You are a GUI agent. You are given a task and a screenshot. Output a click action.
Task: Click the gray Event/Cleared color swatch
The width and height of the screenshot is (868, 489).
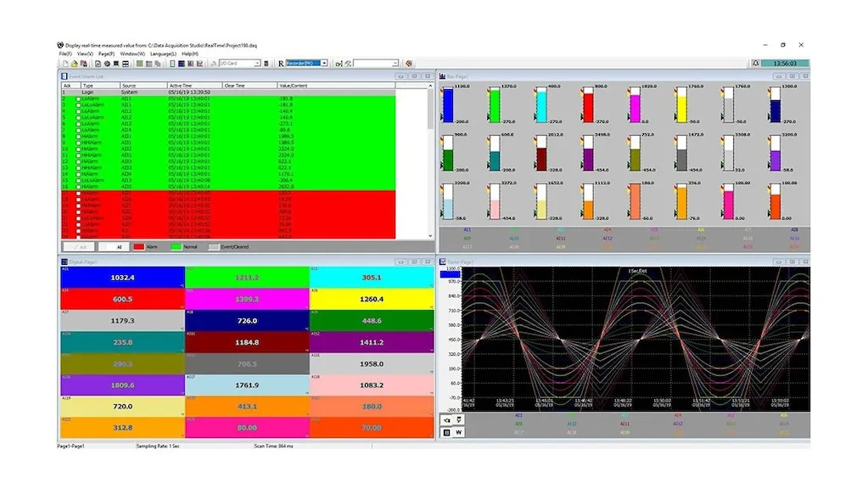coord(214,247)
